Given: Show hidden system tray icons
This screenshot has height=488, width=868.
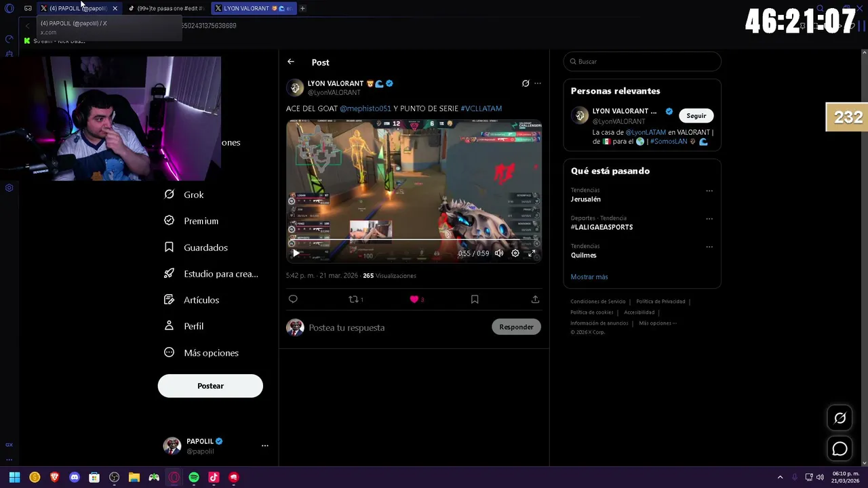Looking at the screenshot, I should click(780, 477).
